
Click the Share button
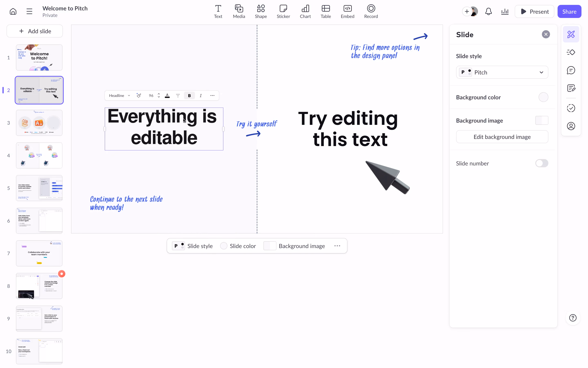click(x=569, y=11)
